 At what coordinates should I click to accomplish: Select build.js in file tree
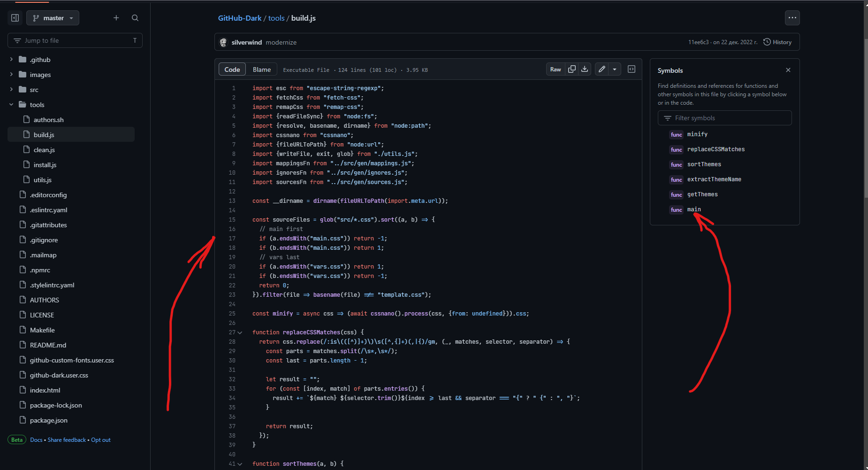pos(71,135)
